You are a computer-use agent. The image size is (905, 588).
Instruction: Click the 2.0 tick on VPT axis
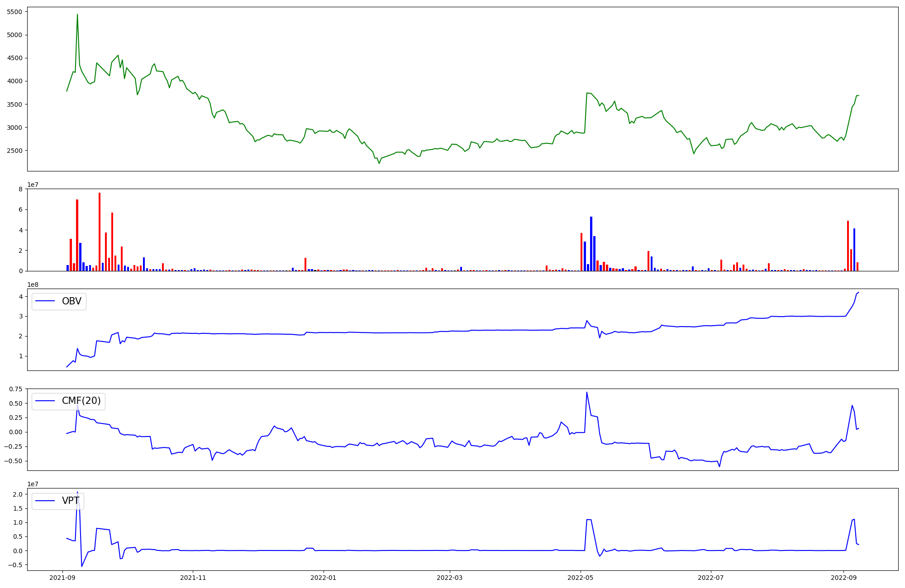click(x=18, y=494)
